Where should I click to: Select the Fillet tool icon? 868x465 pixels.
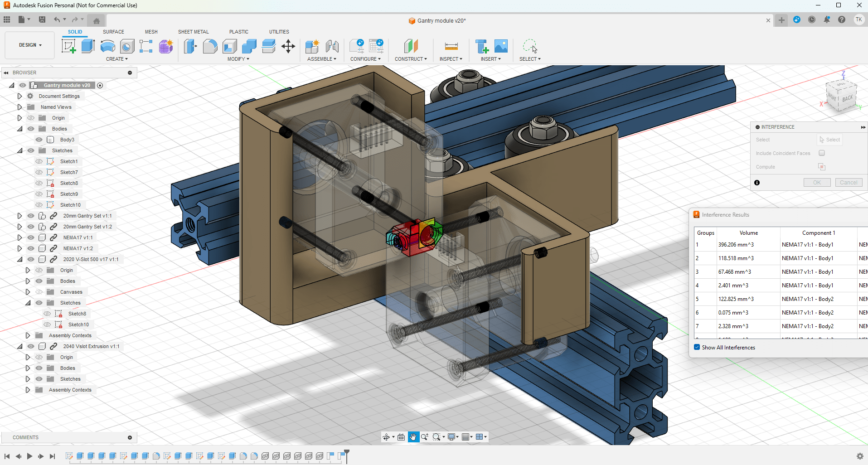210,46
